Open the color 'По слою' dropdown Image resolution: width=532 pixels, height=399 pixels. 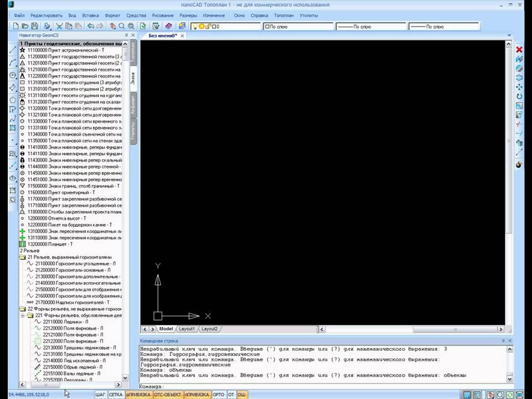[x=299, y=27]
